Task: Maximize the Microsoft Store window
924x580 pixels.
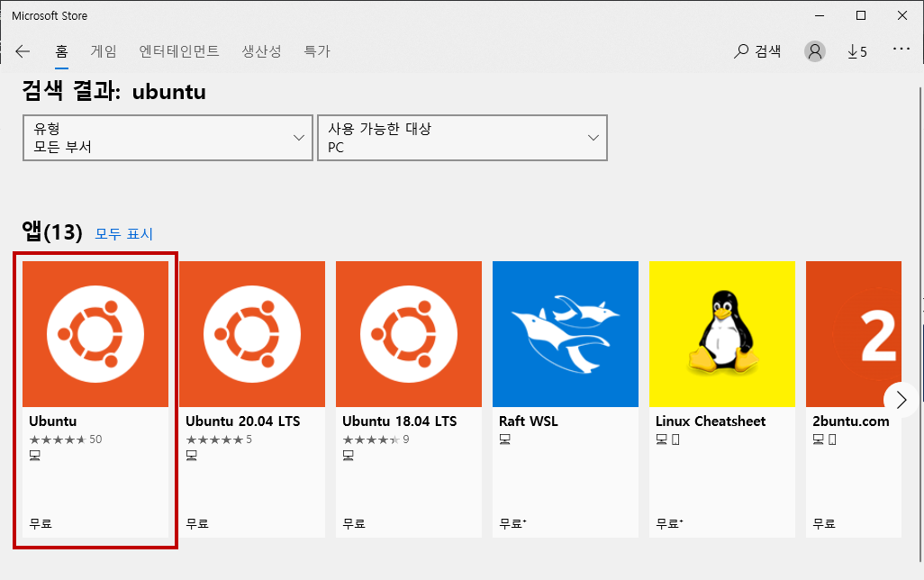Action: click(x=861, y=16)
